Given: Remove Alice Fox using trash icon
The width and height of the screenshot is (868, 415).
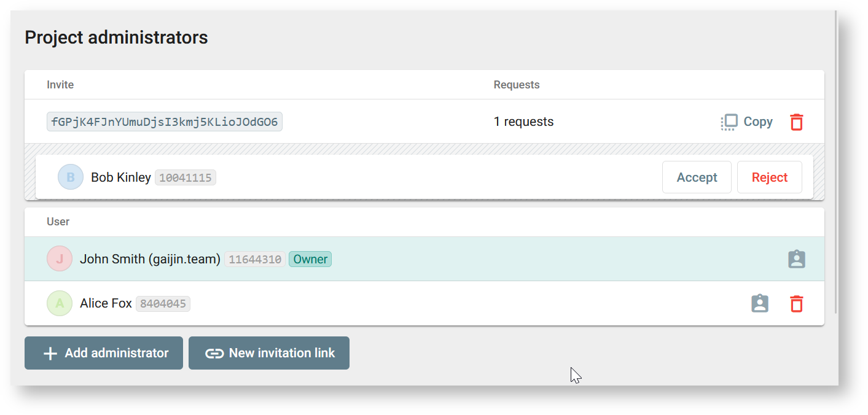Looking at the screenshot, I should coord(797,303).
